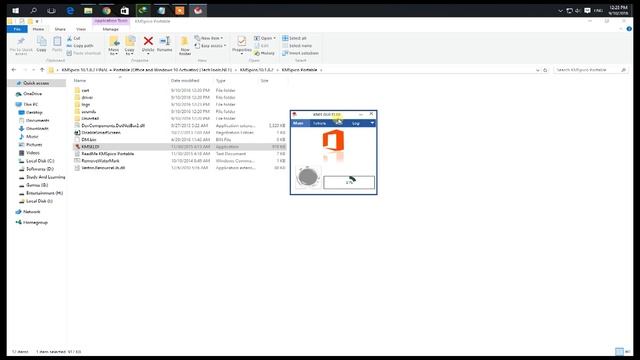Click the round activation button in KMSpico
This screenshot has width=640, height=360.
308,177
